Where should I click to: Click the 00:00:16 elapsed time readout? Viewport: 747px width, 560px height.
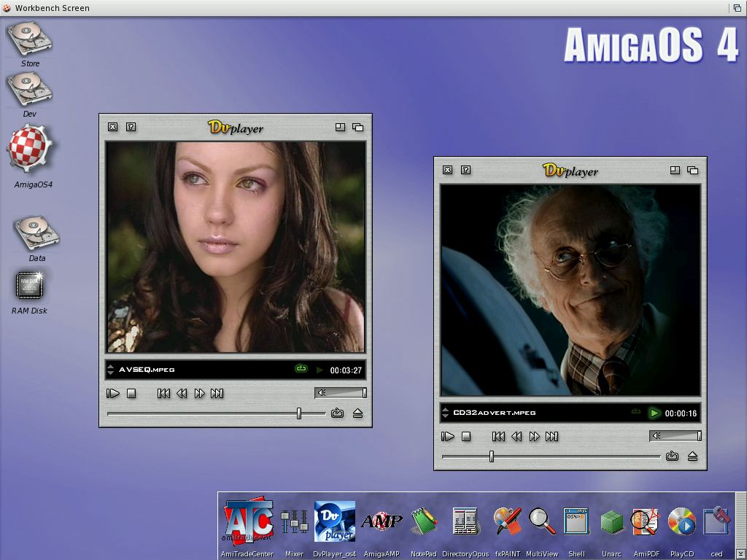(681, 413)
